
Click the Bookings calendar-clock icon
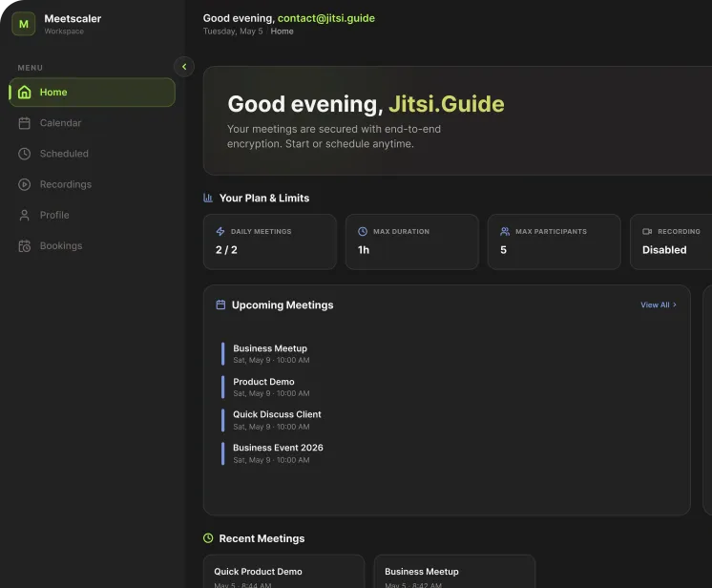(x=25, y=245)
